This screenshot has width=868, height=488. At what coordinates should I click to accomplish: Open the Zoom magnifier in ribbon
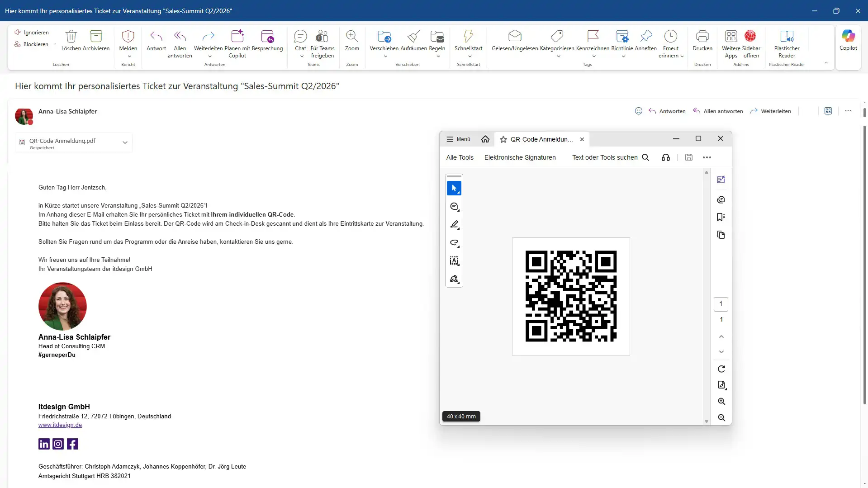(352, 36)
